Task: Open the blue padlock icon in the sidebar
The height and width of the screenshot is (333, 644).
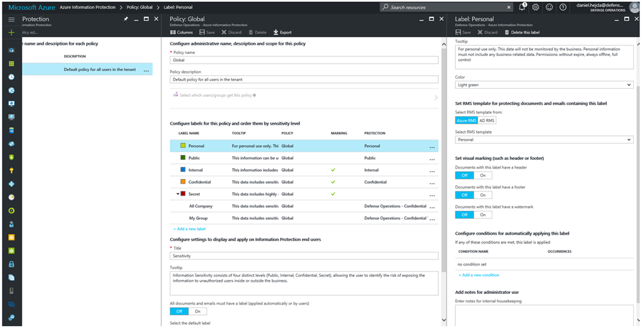Action: tap(11, 264)
